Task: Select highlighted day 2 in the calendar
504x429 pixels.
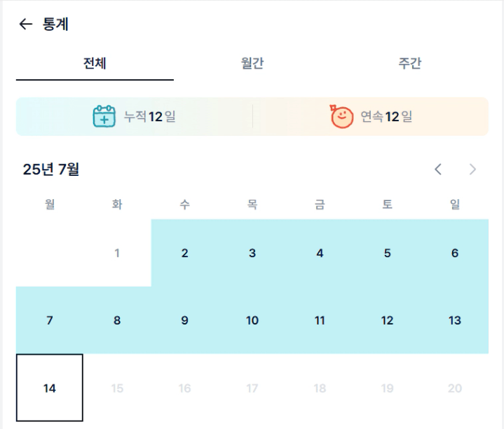Action: [184, 253]
